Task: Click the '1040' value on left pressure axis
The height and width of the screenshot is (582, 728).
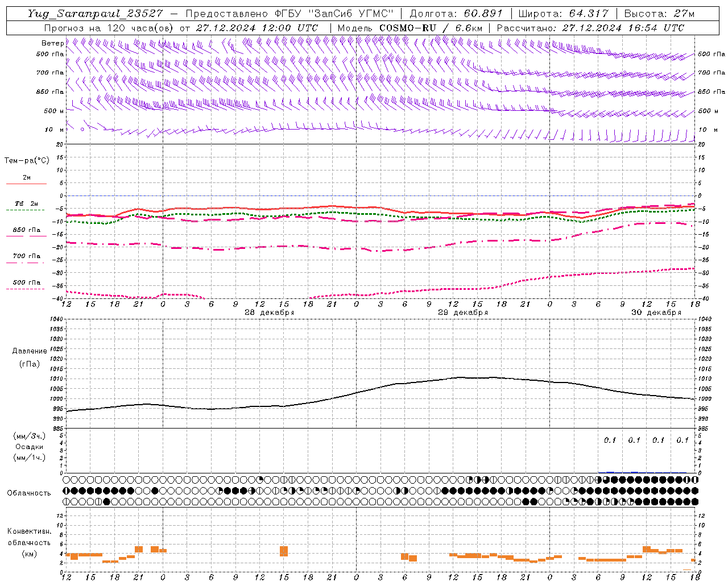Action: click(x=56, y=319)
